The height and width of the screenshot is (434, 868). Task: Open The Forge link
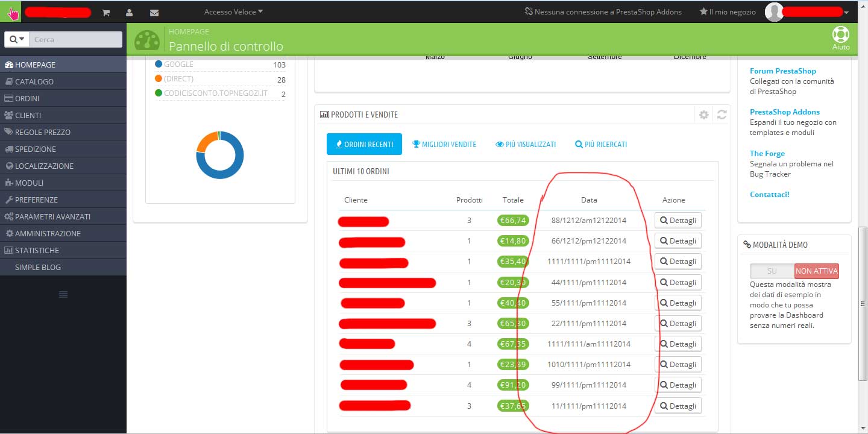pos(767,154)
